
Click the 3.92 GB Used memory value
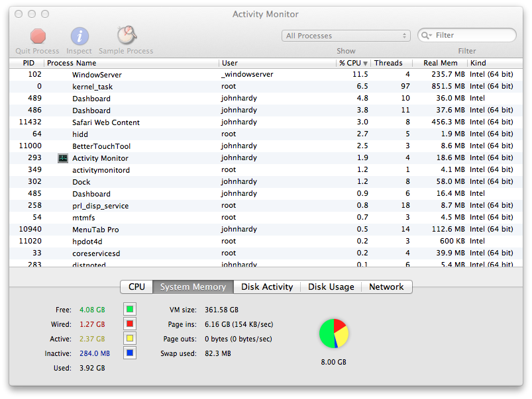pos(92,368)
